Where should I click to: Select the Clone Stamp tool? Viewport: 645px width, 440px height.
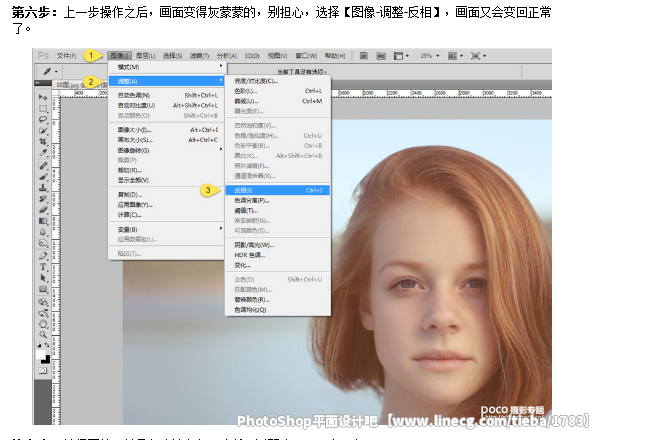tap(43, 188)
